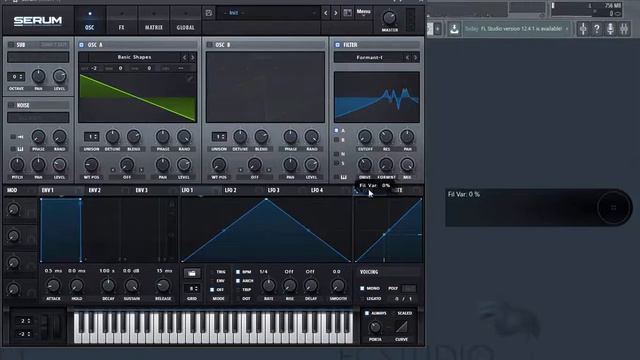Select next filter type arrow
Screen dimensions: 640x360
[x=416, y=58]
